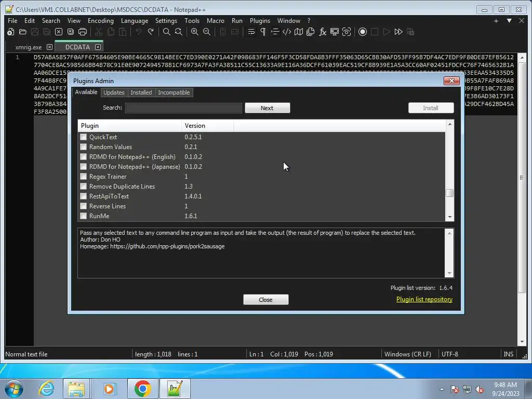This screenshot has height=399, width=532.
Task: Switch to the Incompatible tab
Action: coord(174,92)
